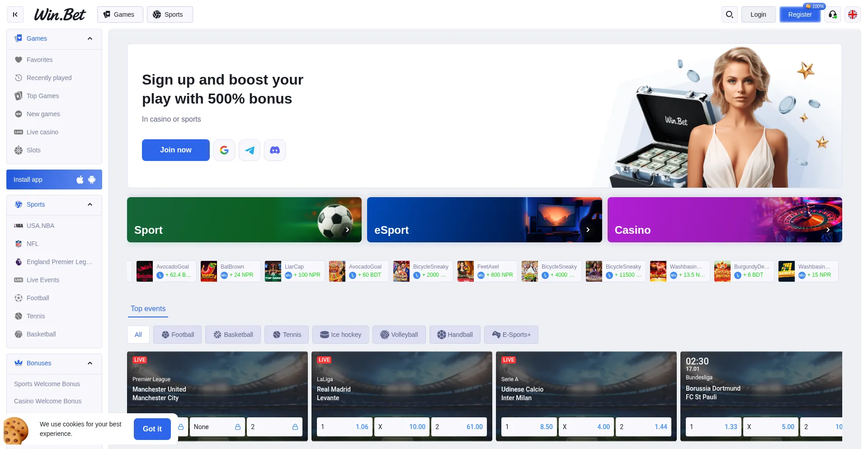Open the Win.Bet logo home link
The width and height of the screenshot is (868, 449).
coord(60,14)
